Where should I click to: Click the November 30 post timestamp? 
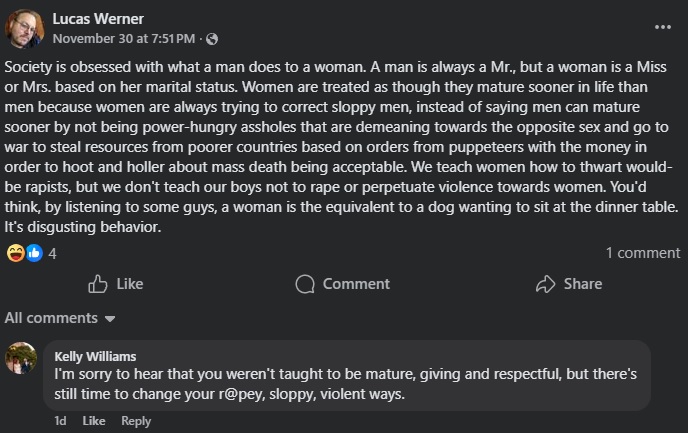[124, 39]
